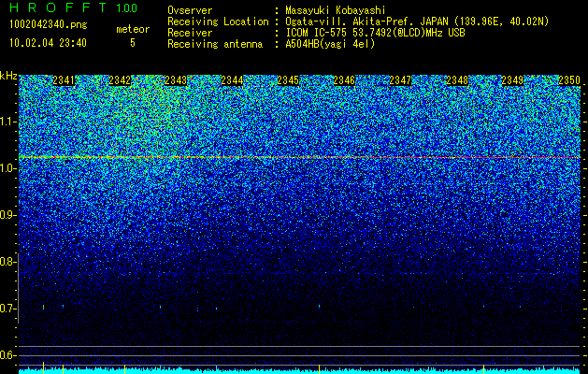Click the 1.0 frequency axis label
Image resolution: width=588 pixels, height=374 pixels.
coord(7,168)
